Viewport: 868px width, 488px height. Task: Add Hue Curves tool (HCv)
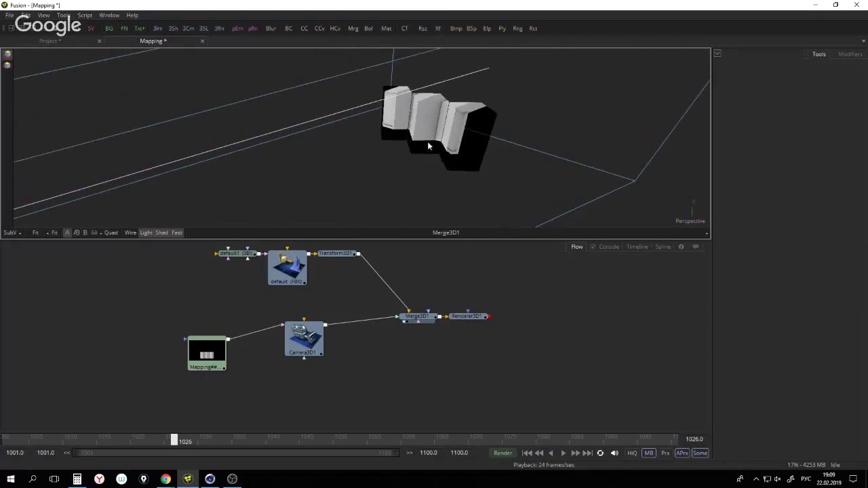coord(335,28)
